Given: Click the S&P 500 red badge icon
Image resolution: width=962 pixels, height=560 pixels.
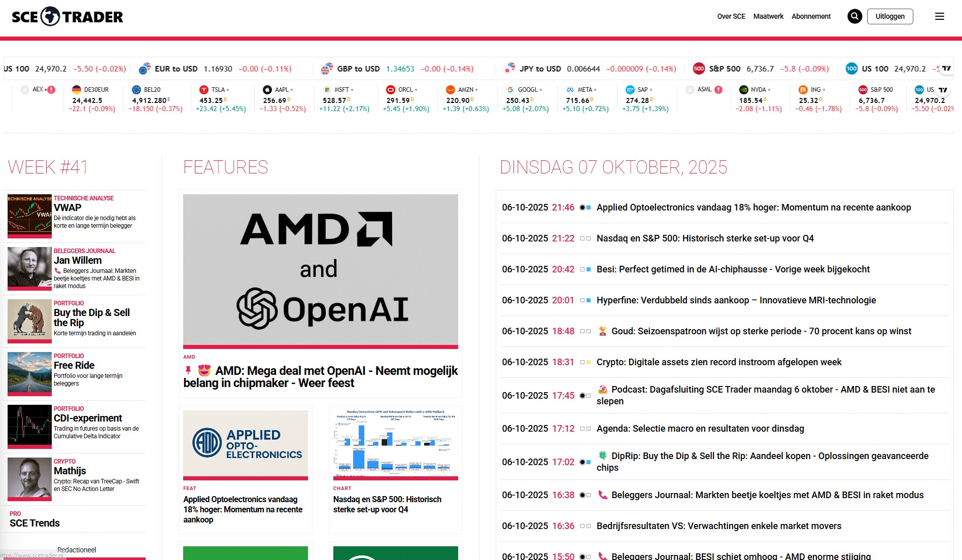Looking at the screenshot, I should [699, 68].
